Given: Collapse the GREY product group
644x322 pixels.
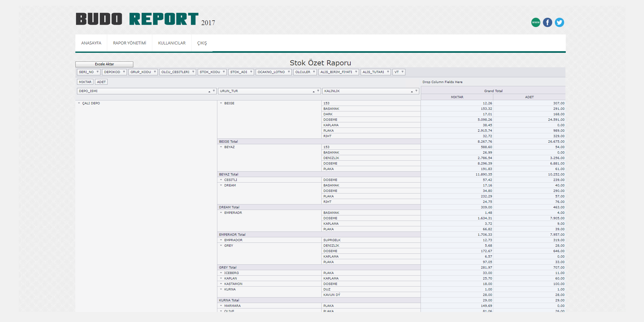Looking at the screenshot, I should coord(221,246).
